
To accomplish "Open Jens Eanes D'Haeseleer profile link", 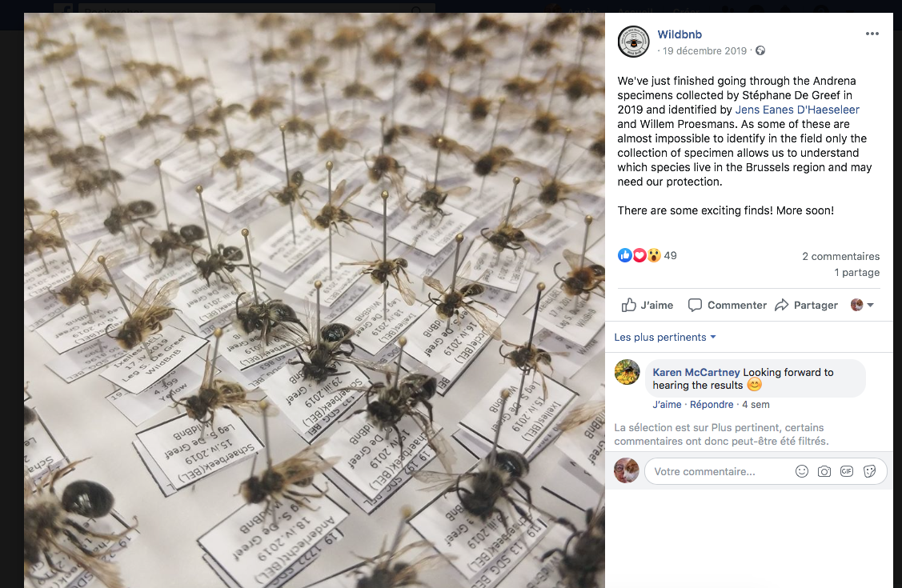I will point(796,110).
